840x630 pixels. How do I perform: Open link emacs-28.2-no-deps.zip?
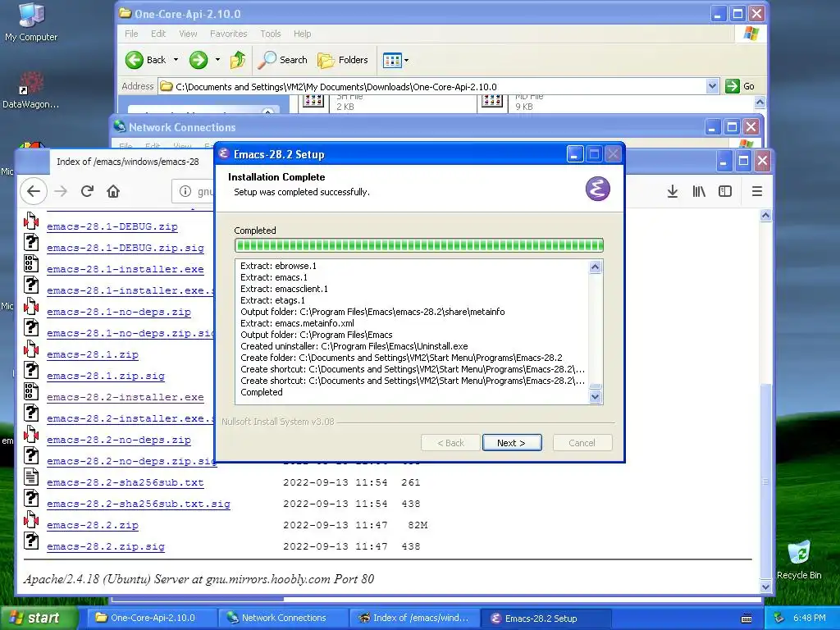point(118,440)
